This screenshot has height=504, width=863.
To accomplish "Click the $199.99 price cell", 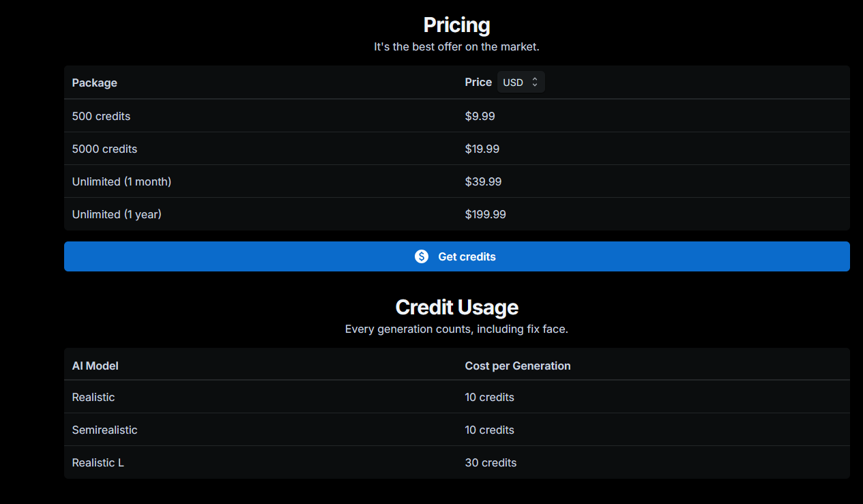I will [x=485, y=214].
